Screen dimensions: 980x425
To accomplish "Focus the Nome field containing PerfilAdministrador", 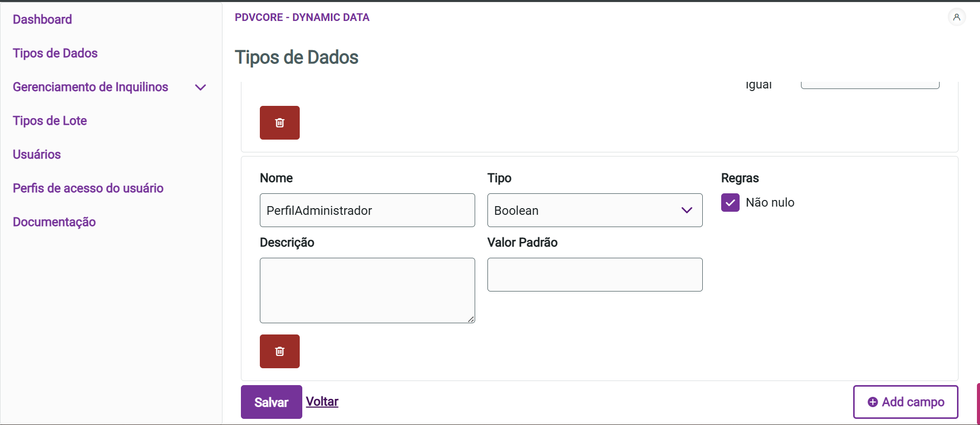I will coord(367,210).
